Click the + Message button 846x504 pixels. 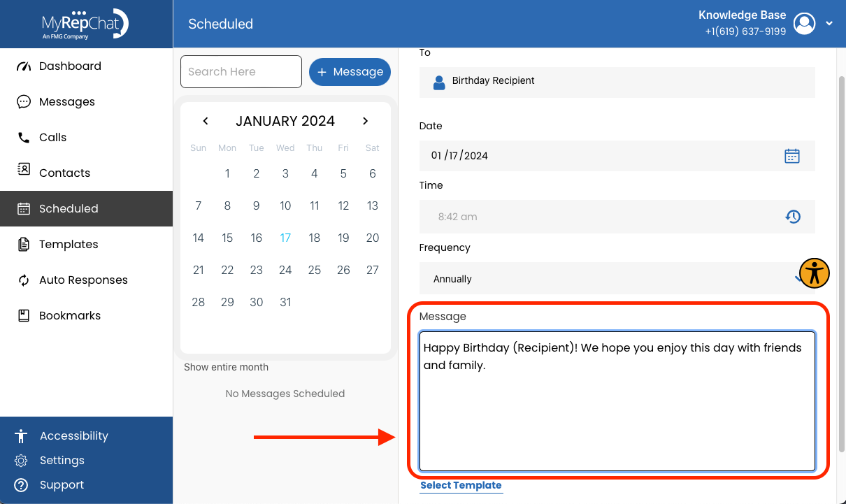coord(350,72)
